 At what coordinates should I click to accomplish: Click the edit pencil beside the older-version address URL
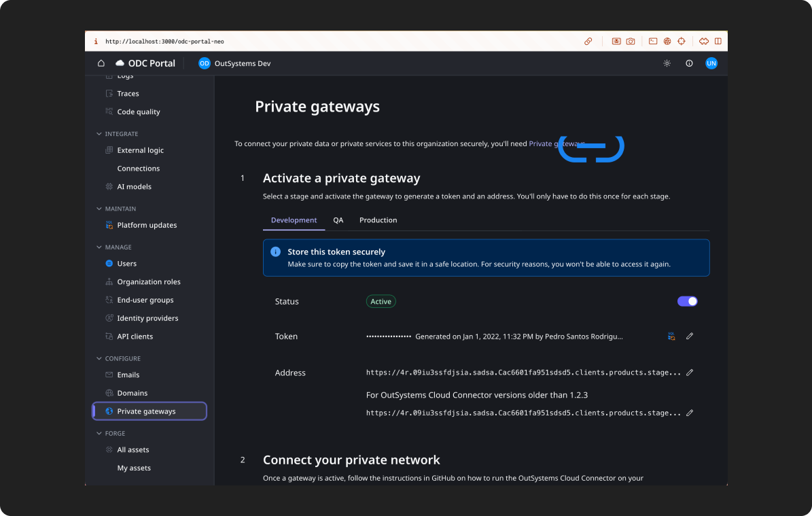click(x=690, y=413)
